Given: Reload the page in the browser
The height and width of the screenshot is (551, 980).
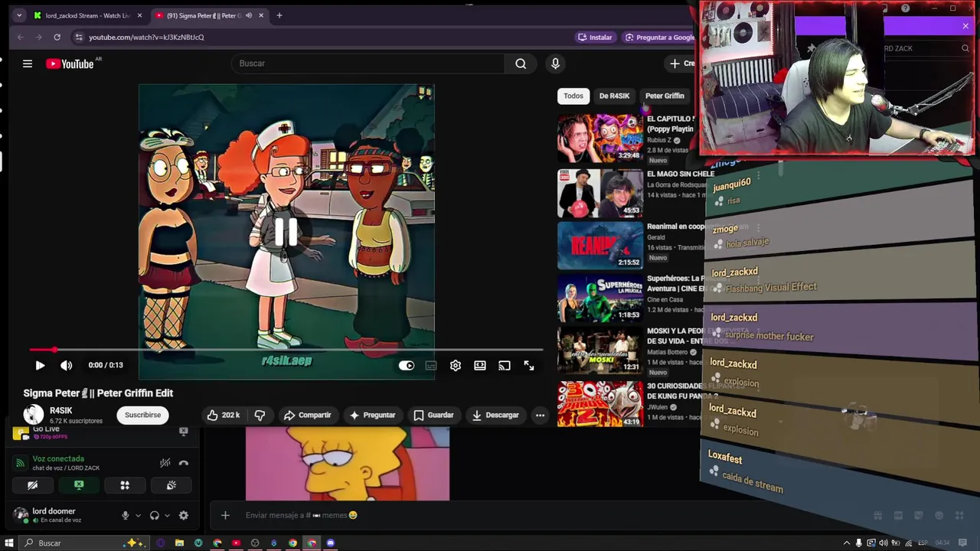Looking at the screenshot, I should pos(57,37).
